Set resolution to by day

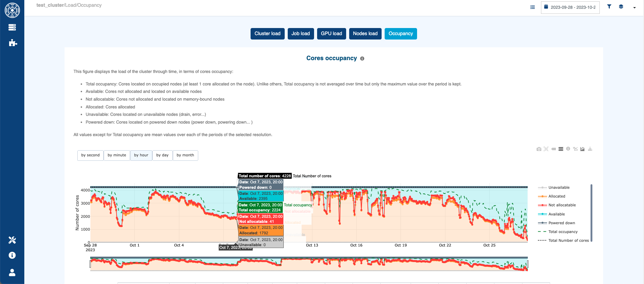click(162, 155)
